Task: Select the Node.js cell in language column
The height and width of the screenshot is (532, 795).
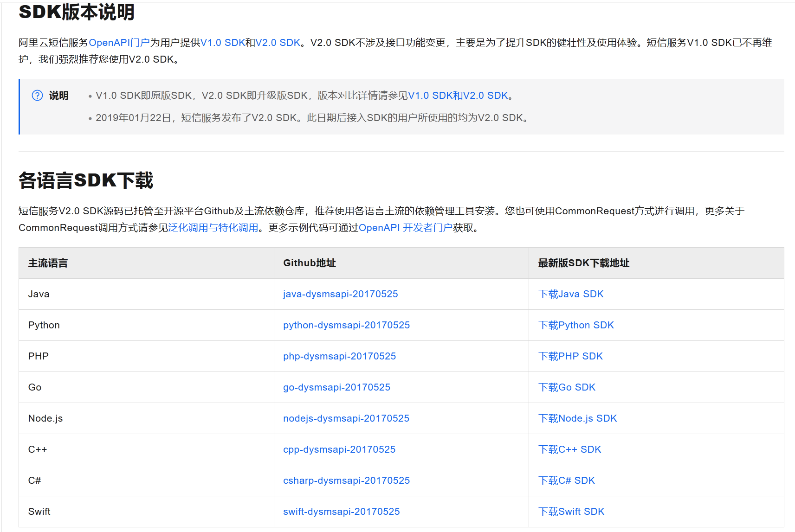Action: pyautogui.click(x=146, y=418)
